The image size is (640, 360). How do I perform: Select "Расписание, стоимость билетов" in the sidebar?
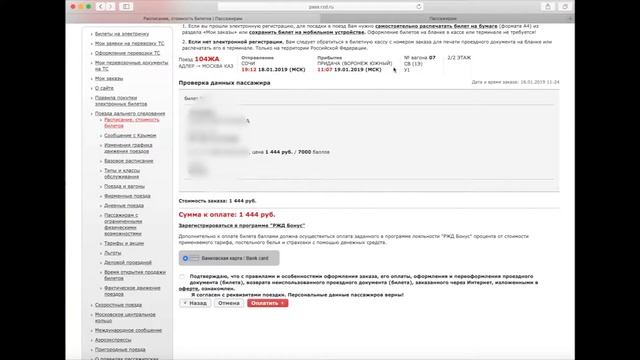tap(131, 123)
